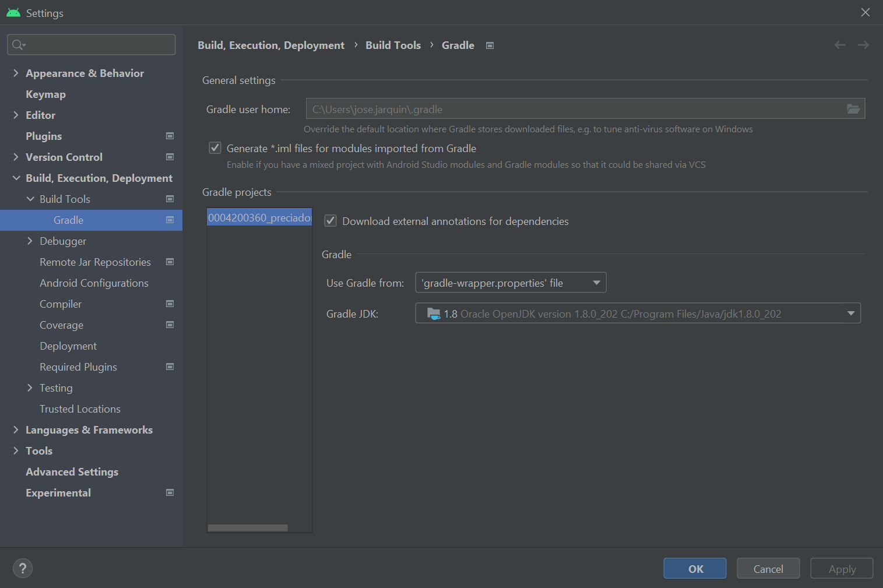This screenshot has width=883, height=588.
Task: Toggle Download external annotations for dependencies checkbox
Action: (330, 221)
